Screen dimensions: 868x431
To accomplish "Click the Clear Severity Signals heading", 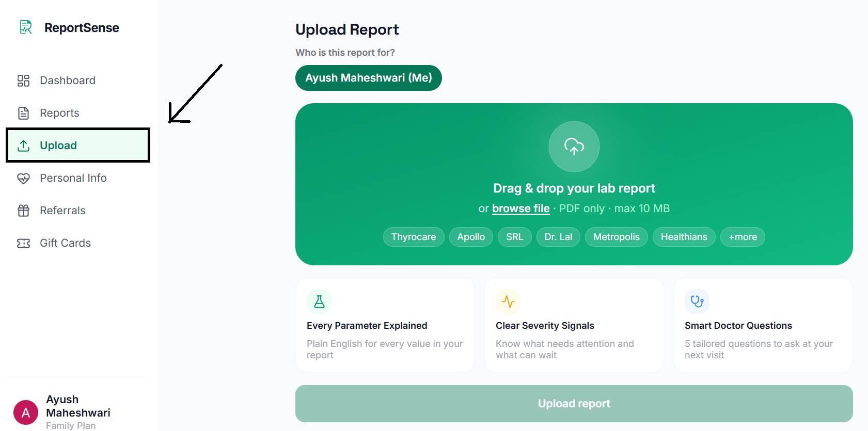I will [545, 326].
